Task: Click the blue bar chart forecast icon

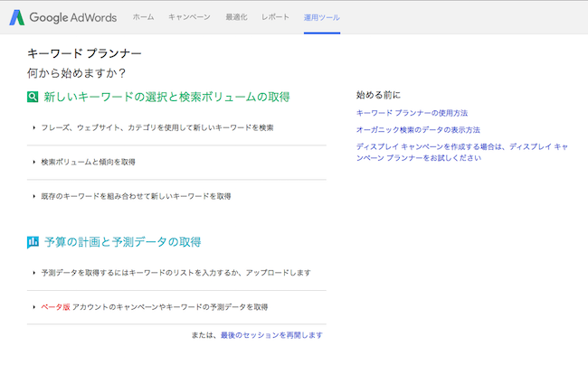Action: [33, 242]
